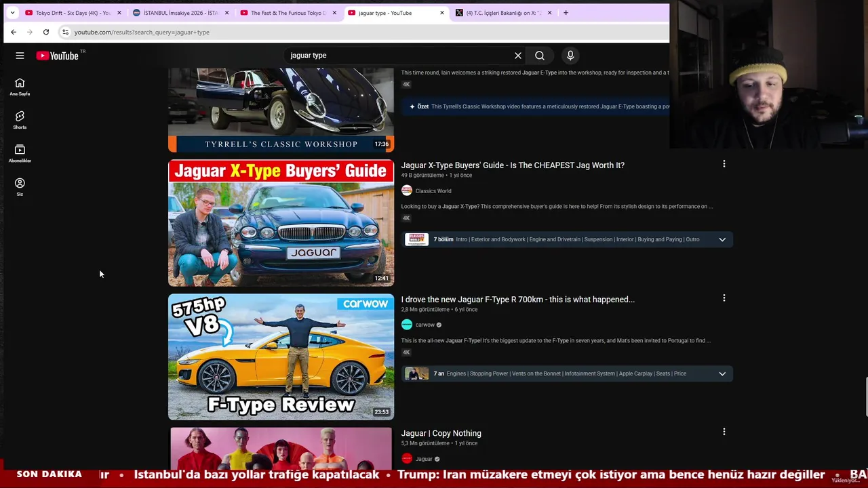Close the Fast & Furious Tokyo tab
This screenshot has width=868, height=488.
[334, 13]
